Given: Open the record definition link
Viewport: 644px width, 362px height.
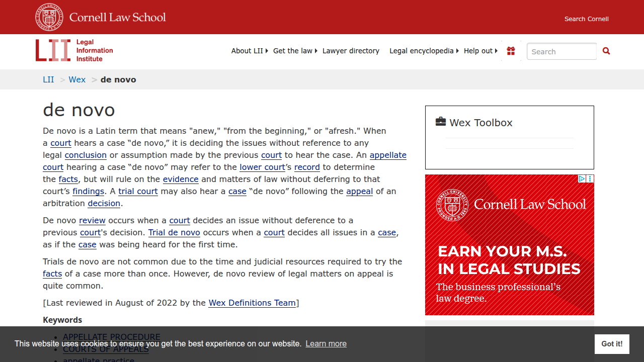Looking at the screenshot, I should click(307, 167).
